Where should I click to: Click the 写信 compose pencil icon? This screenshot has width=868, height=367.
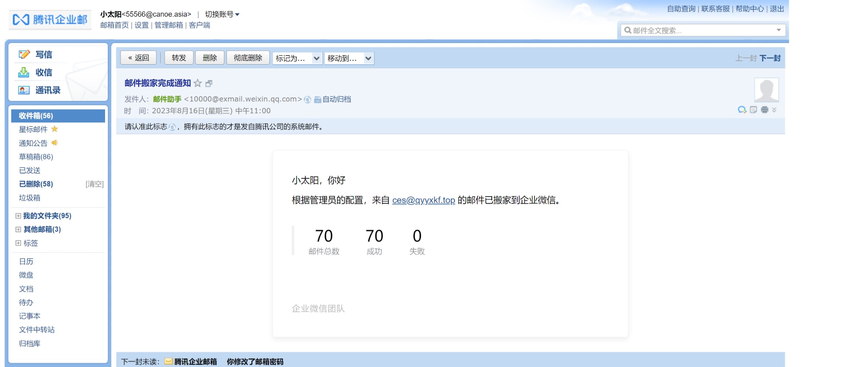pyautogui.click(x=24, y=54)
